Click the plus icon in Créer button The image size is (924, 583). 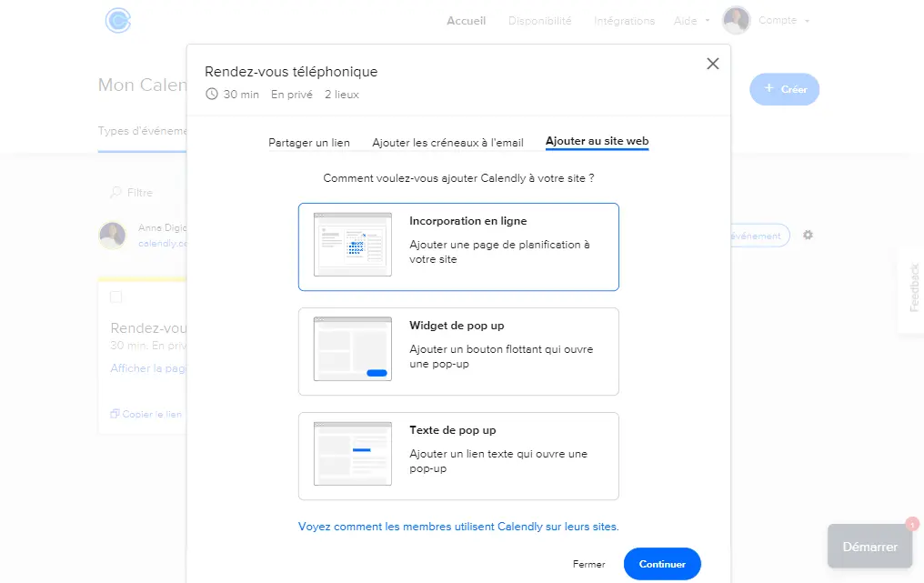(768, 88)
